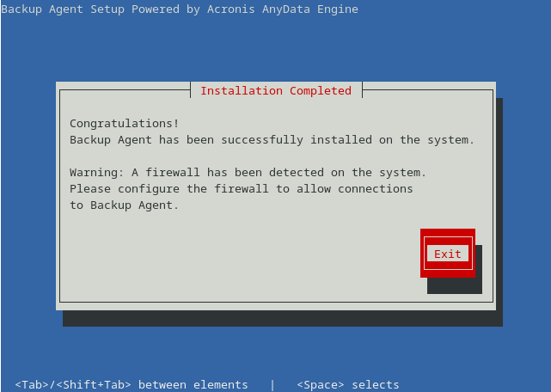
Task: Click the dialog's dark bottom shadow
Action: click(283, 319)
